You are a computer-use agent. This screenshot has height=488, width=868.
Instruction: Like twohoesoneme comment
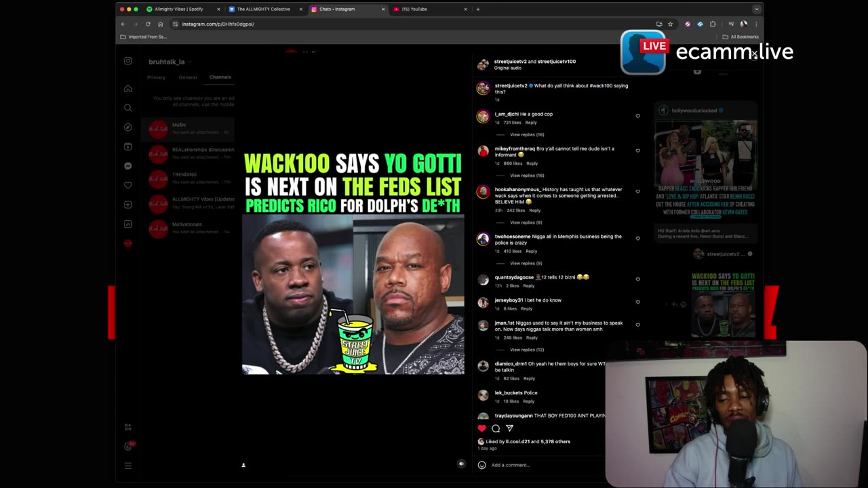(637, 239)
